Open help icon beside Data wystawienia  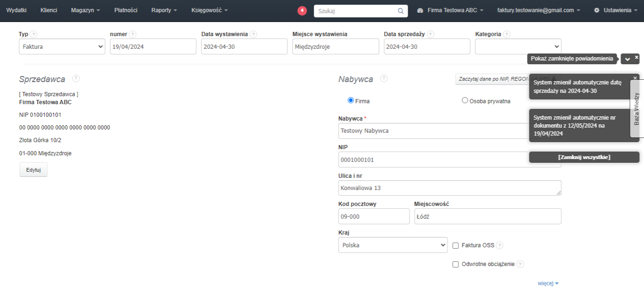click(254, 34)
